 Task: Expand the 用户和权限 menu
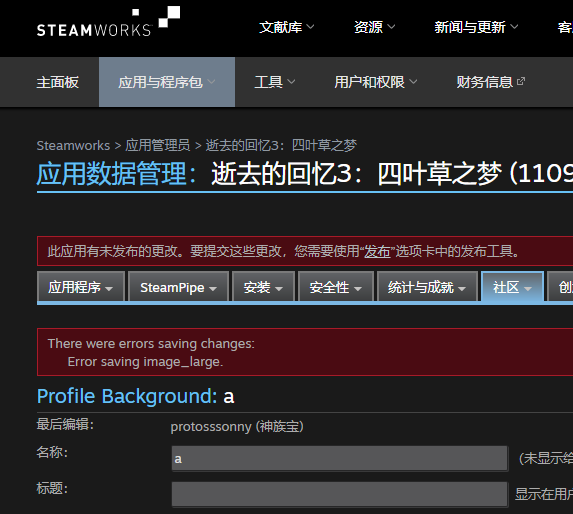click(x=376, y=82)
